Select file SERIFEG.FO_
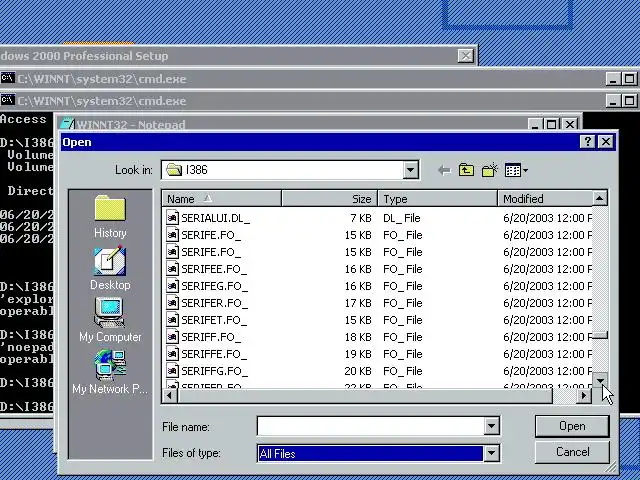This screenshot has height=480, width=640. point(215,286)
